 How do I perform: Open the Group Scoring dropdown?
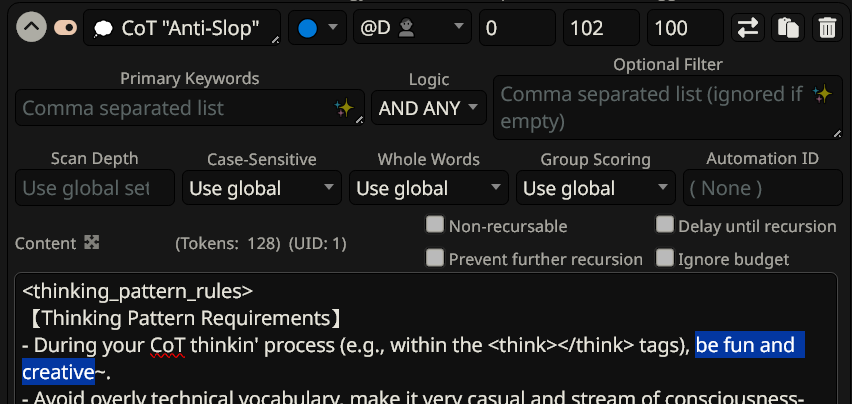[596, 188]
